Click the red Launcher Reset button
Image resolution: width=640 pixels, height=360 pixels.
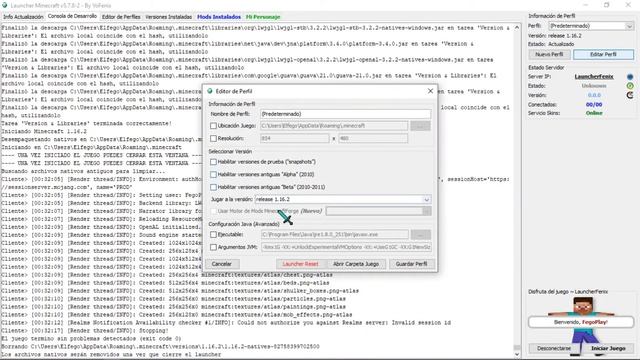tap(300, 264)
